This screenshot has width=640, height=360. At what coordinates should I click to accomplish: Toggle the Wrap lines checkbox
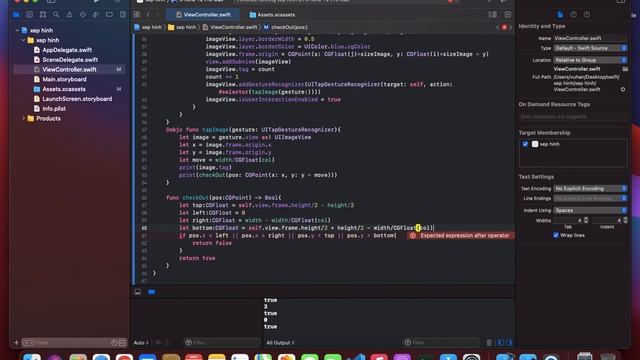pos(556,235)
